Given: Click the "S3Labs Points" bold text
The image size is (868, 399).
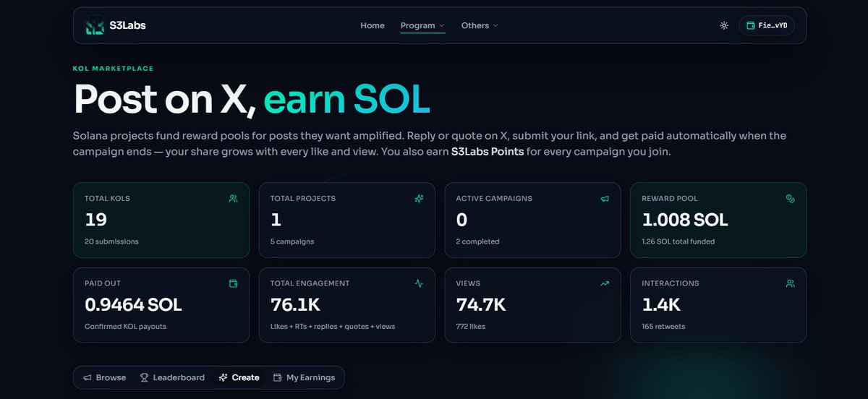Looking at the screenshot, I should tap(488, 153).
